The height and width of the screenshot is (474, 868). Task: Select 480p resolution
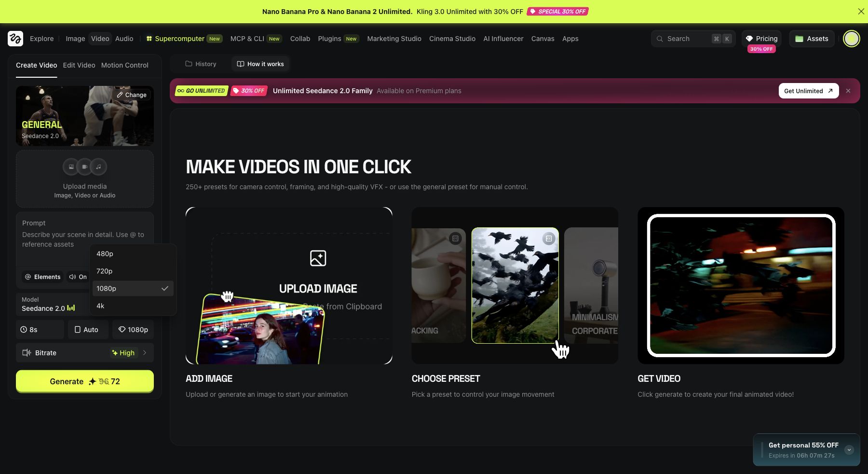pos(133,254)
